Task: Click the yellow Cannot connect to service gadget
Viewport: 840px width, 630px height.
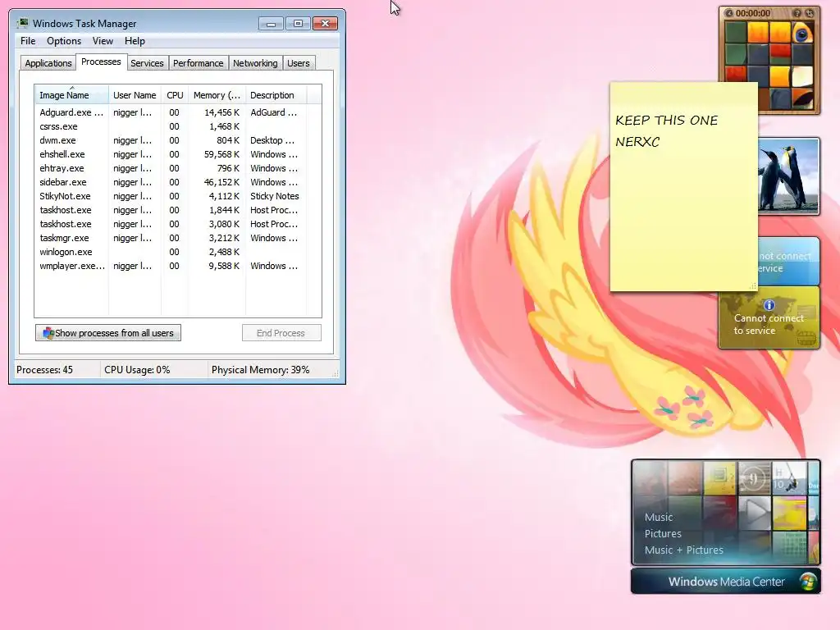Action: pos(769,317)
